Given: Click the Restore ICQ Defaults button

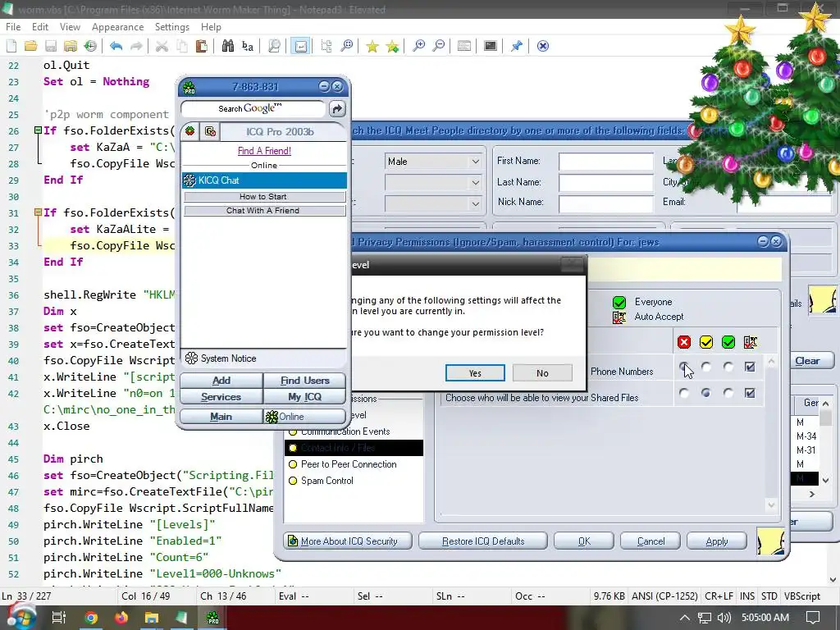Looking at the screenshot, I should pos(483,541).
